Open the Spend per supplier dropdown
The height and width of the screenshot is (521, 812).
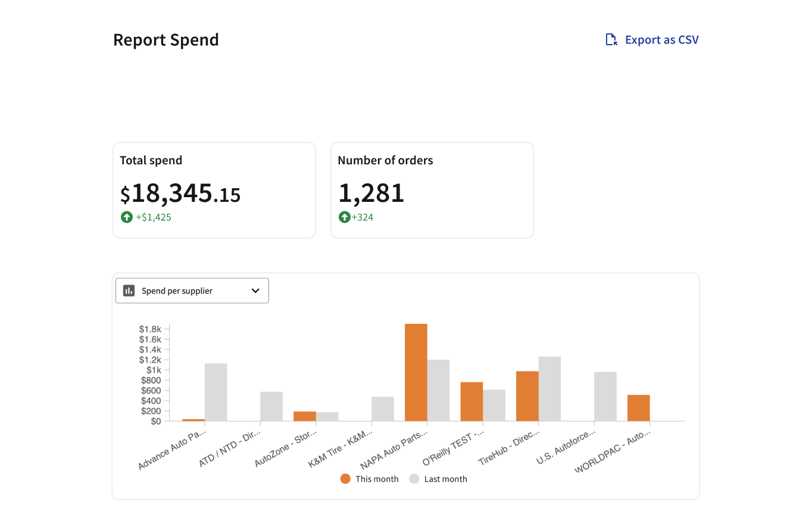pyautogui.click(x=192, y=291)
